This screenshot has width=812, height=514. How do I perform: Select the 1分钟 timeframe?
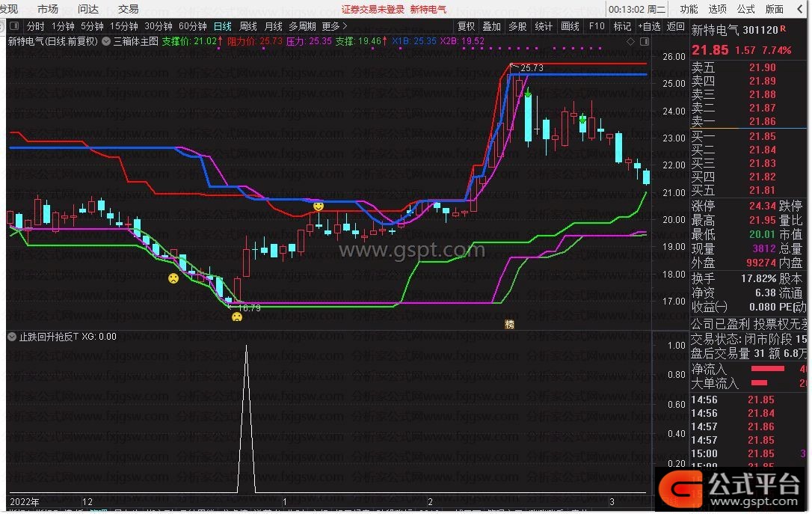(63, 26)
